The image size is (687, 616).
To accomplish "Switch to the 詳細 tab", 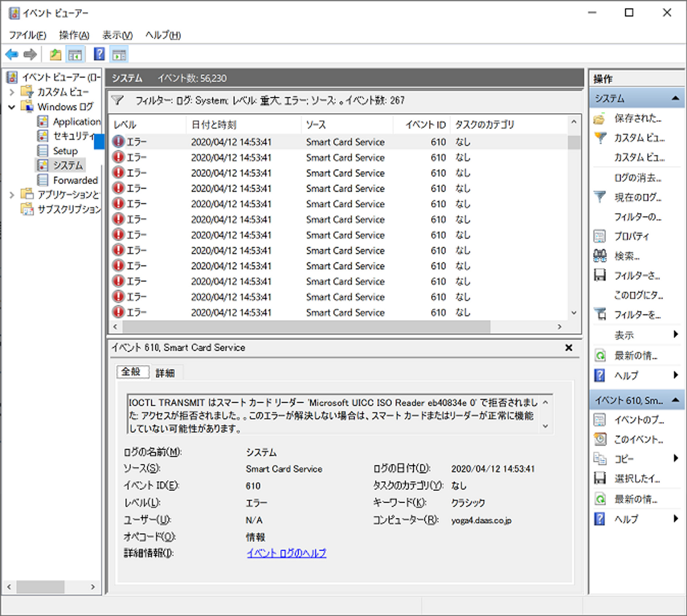I will click(x=165, y=373).
